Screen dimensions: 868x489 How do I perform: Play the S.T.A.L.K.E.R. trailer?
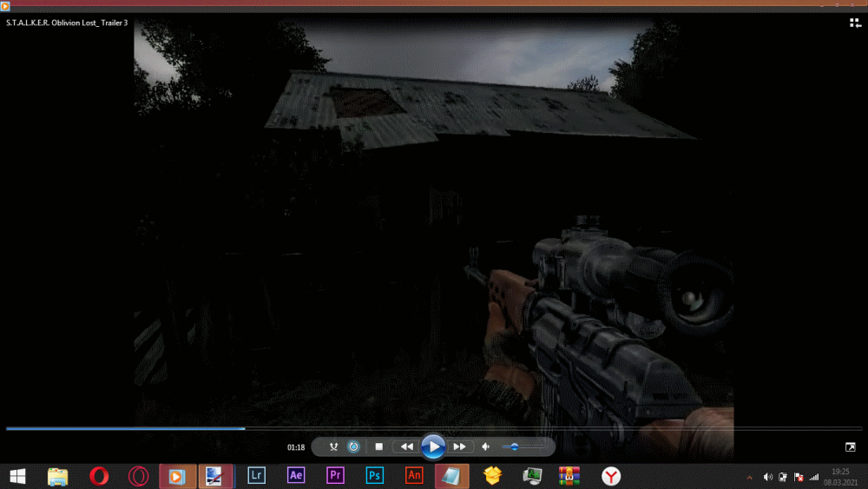(433, 447)
